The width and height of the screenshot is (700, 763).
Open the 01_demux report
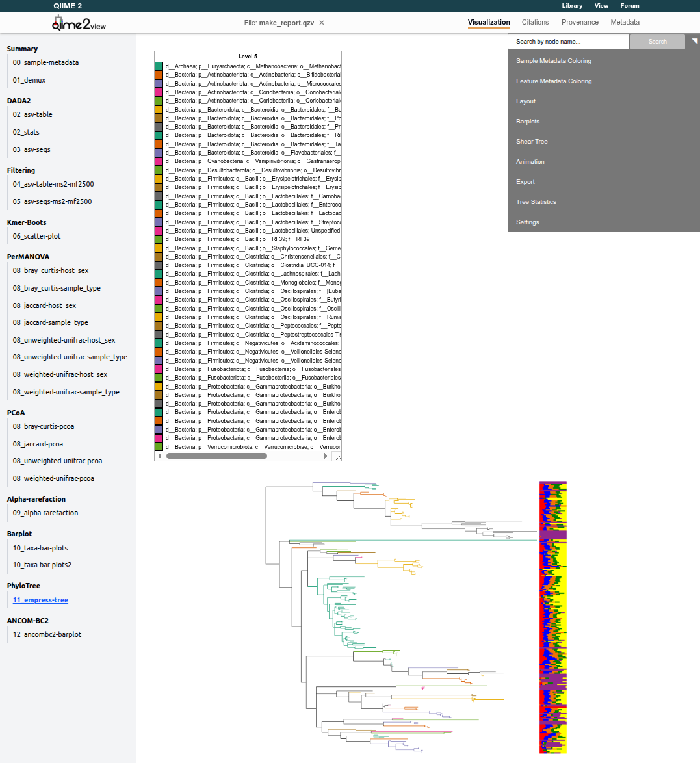tap(29, 81)
